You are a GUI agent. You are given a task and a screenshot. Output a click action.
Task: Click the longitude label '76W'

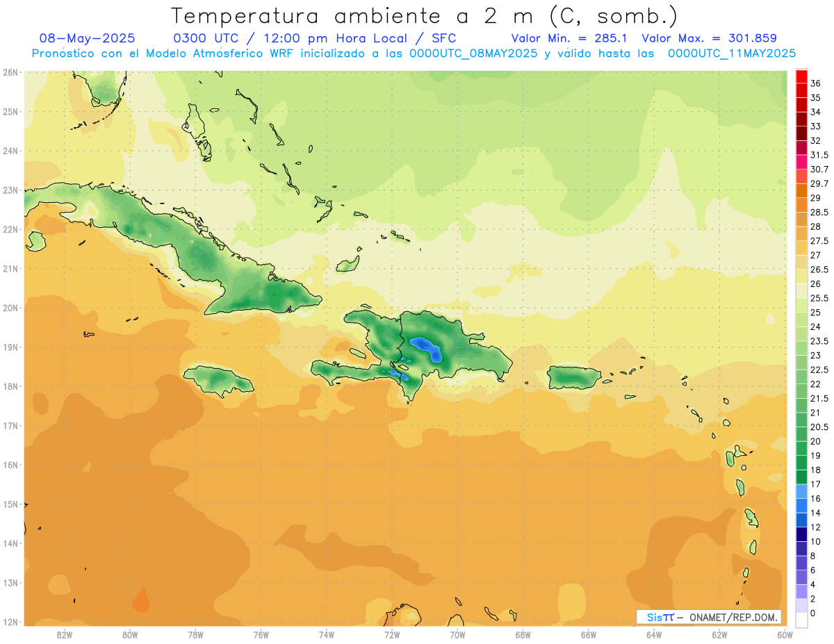point(261,635)
